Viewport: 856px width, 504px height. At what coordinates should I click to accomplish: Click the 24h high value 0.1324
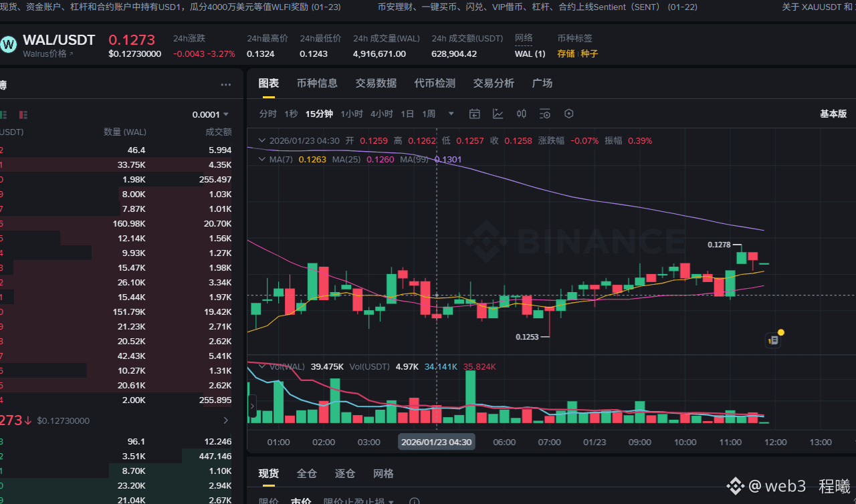pyautogui.click(x=260, y=53)
